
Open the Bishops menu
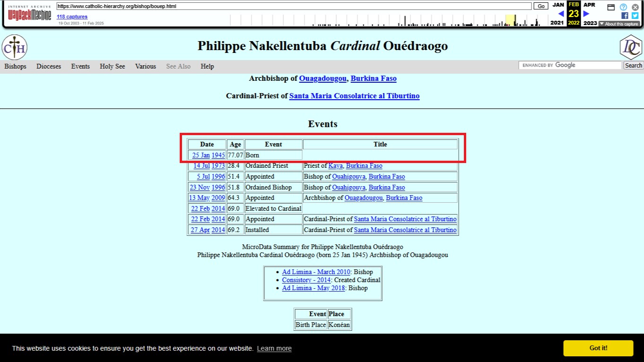pyautogui.click(x=16, y=67)
